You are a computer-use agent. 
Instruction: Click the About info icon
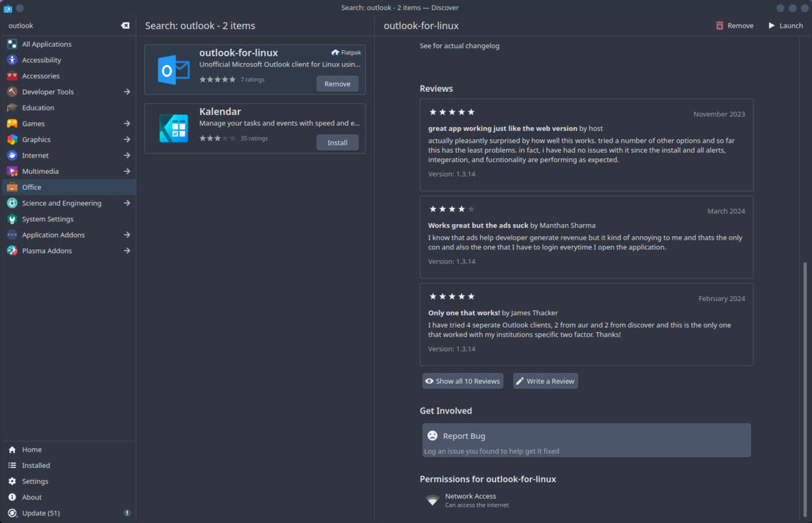[12, 498]
